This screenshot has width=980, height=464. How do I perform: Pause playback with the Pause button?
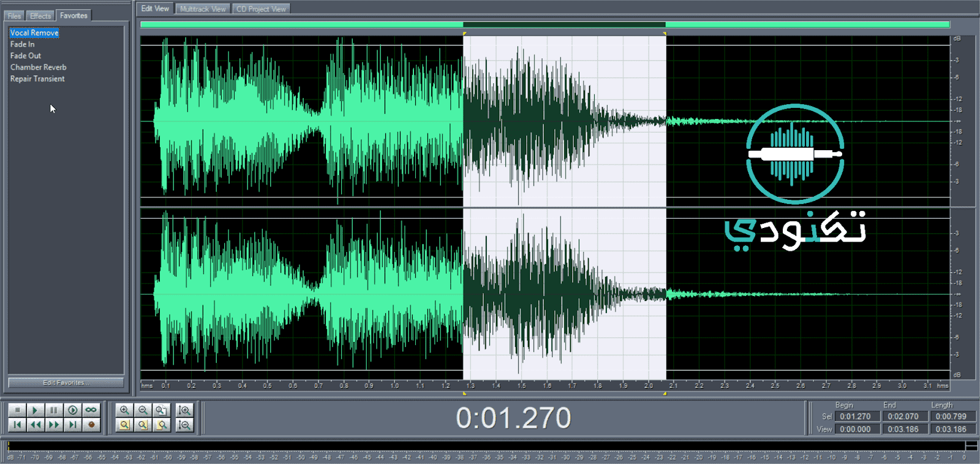54,410
